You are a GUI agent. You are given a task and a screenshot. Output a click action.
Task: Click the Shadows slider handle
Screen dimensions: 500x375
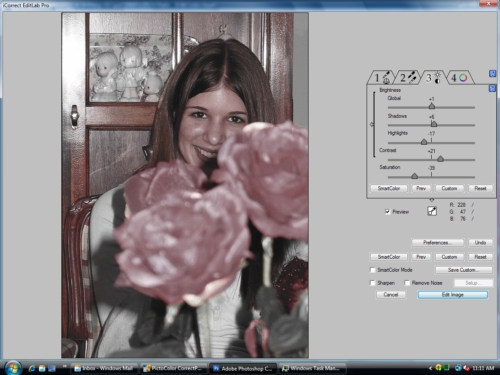[x=434, y=124]
